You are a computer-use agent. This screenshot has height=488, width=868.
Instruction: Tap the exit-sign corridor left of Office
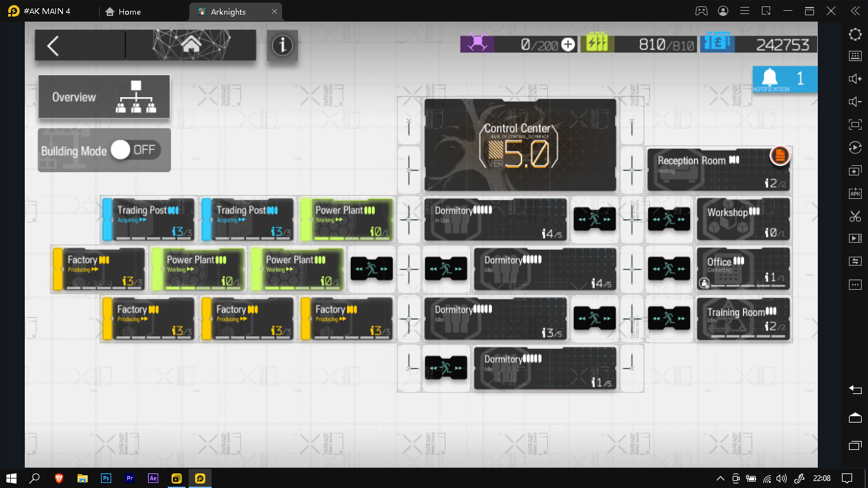click(669, 269)
